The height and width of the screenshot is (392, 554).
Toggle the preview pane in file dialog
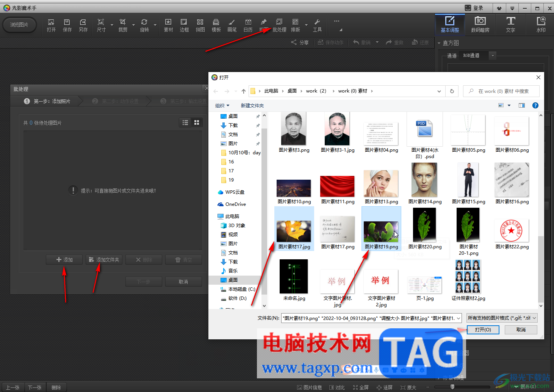click(x=522, y=105)
